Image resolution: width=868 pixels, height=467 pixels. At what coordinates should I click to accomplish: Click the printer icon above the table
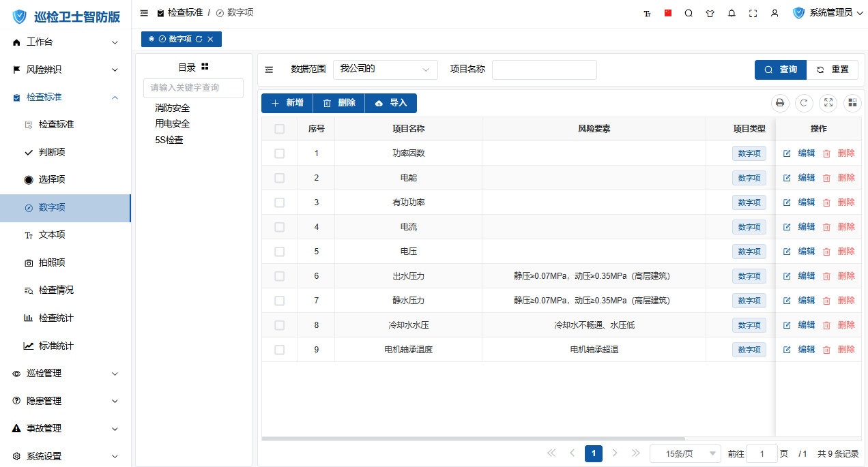point(780,103)
